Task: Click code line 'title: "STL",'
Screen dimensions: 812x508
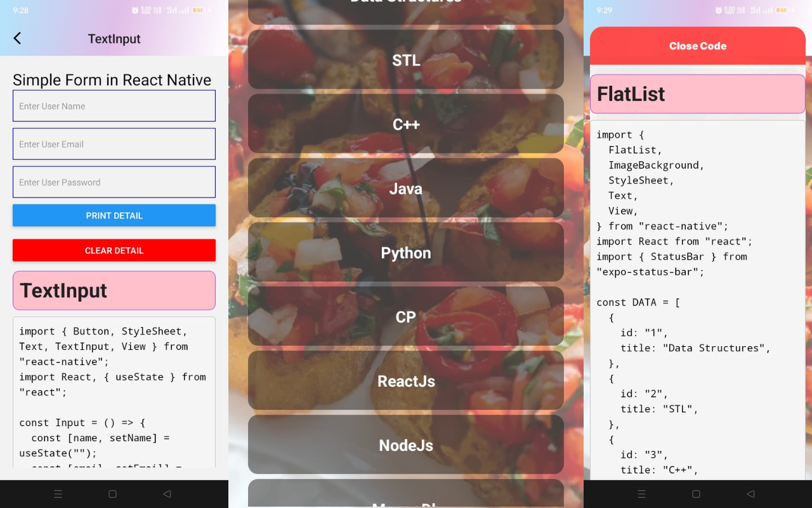Action: click(x=660, y=409)
